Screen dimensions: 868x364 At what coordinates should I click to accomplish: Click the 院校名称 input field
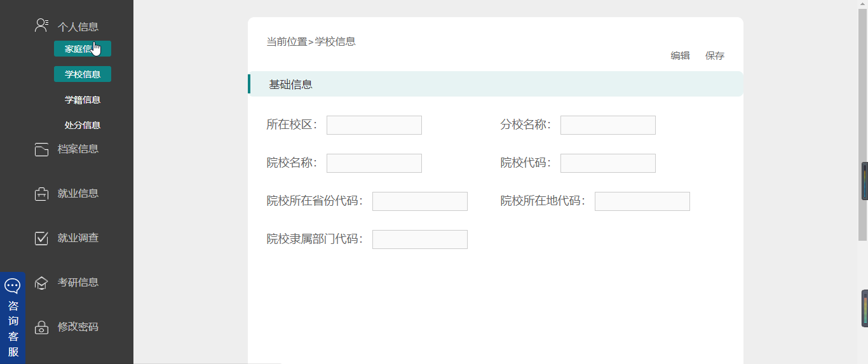(374, 163)
